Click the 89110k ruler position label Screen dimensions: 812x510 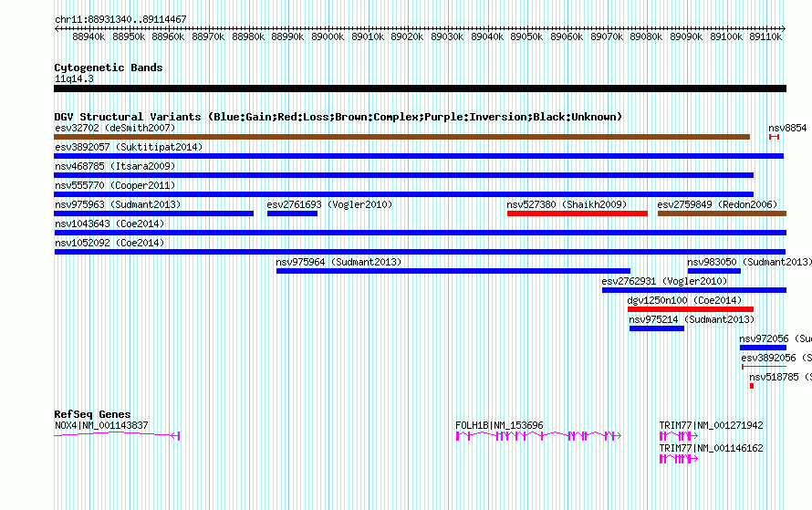[x=765, y=36]
